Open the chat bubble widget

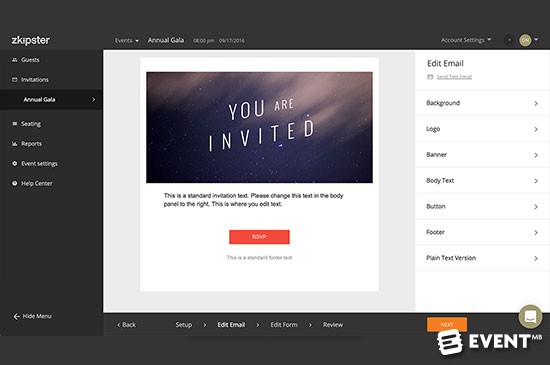[x=530, y=316]
